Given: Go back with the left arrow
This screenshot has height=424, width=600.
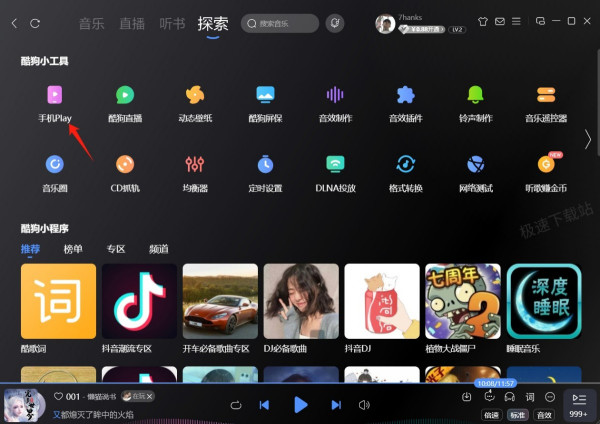Looking at the screenshot, I should point(15,23).
